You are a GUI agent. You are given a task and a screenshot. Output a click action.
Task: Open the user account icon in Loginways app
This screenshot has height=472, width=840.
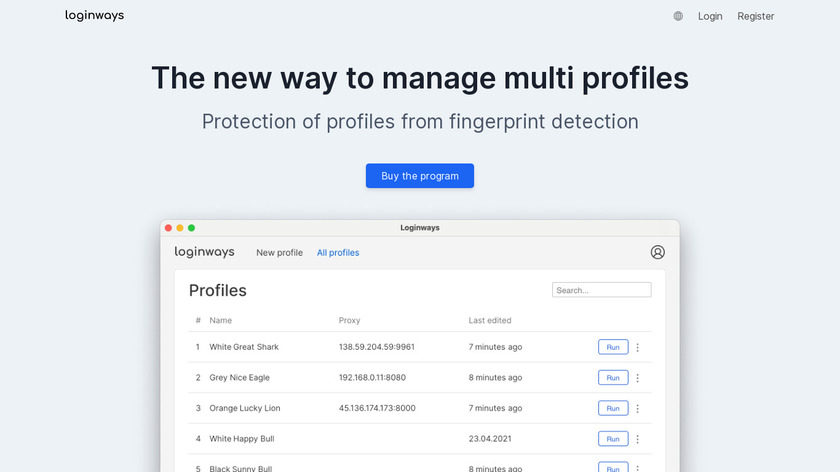pos(657,252)
